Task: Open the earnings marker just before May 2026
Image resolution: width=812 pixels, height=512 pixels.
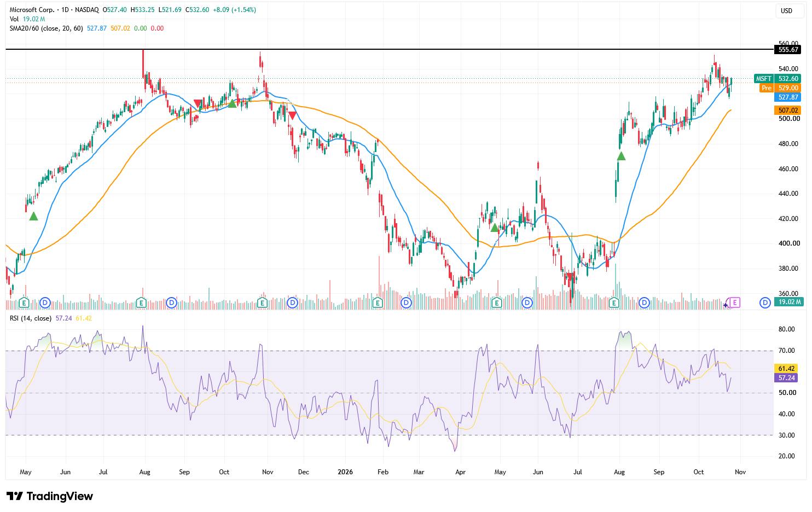Action: [497, 302]
